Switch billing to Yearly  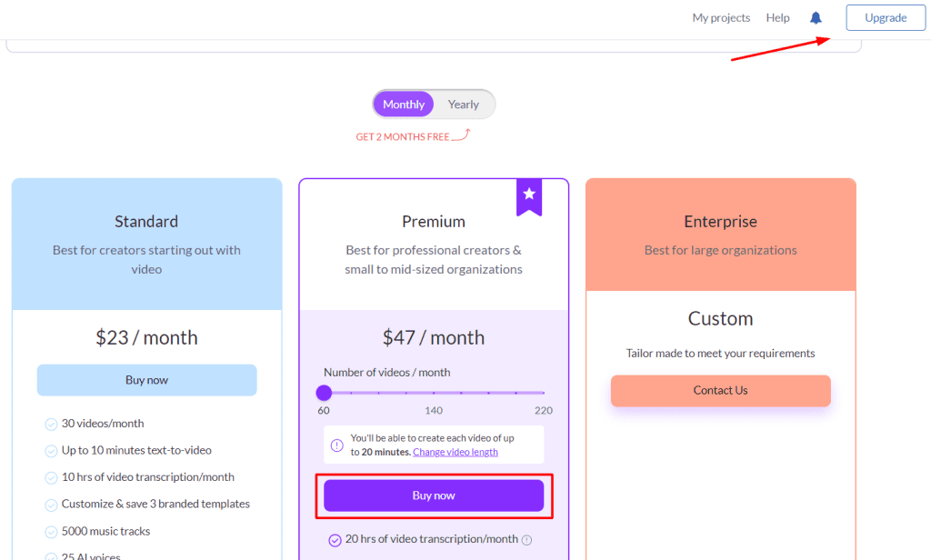[463, 105]
